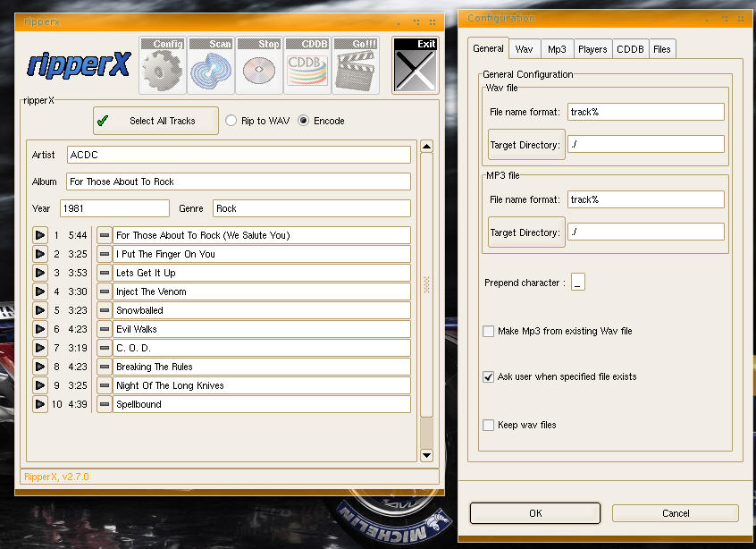
Task: Click the Breaking The Rules title field
Action: click(261, 367)
